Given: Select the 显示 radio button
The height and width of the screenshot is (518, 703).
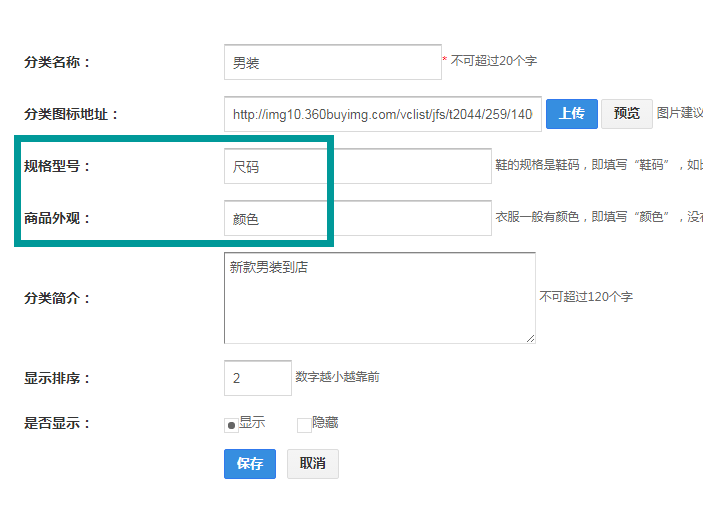Looking at the screenshot, I should (x=231, y=425).
